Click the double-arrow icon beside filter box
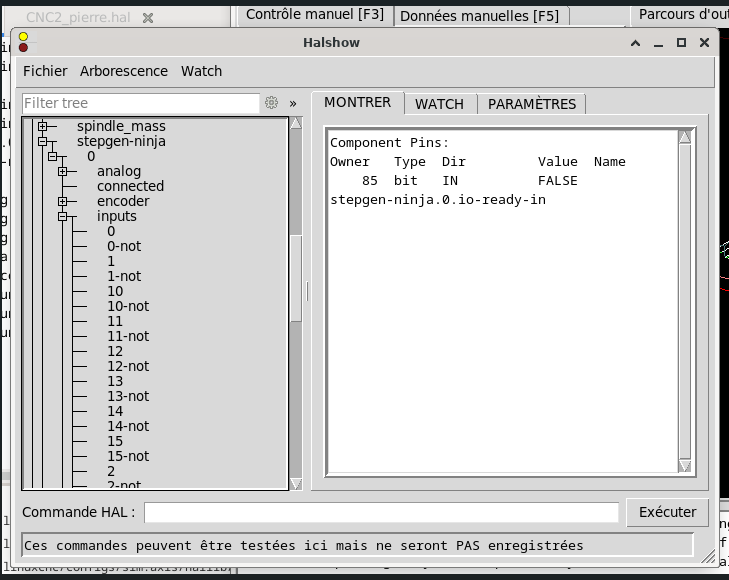Viewport: 729px width, 580px height. [x=293, y=103]
